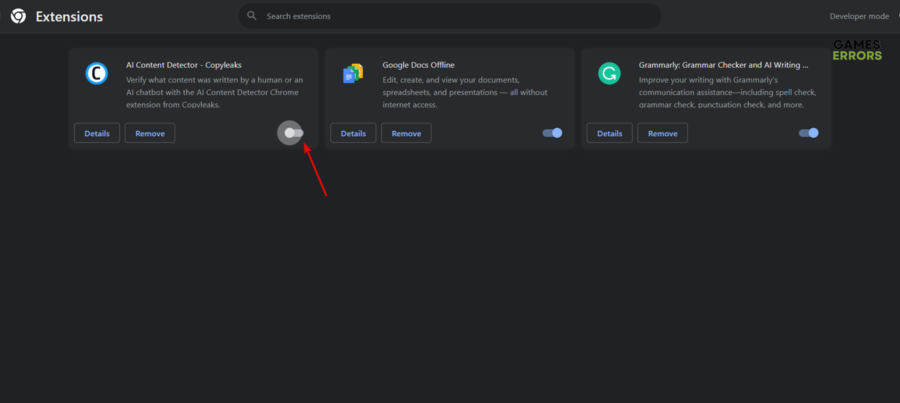The image size is (900, 403).
Task: Disable the Google Docs Offline toggle
Action: (x=552, y=133)
